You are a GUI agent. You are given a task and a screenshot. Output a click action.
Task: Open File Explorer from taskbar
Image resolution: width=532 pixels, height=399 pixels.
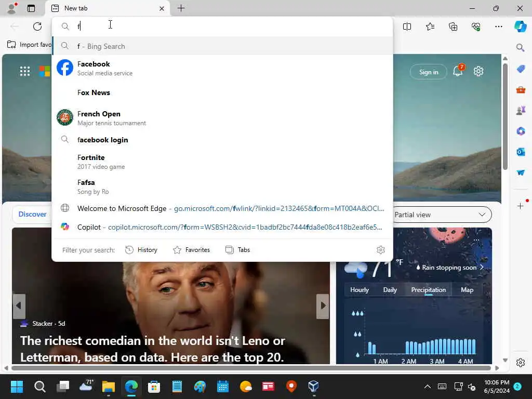coord(109,387)
